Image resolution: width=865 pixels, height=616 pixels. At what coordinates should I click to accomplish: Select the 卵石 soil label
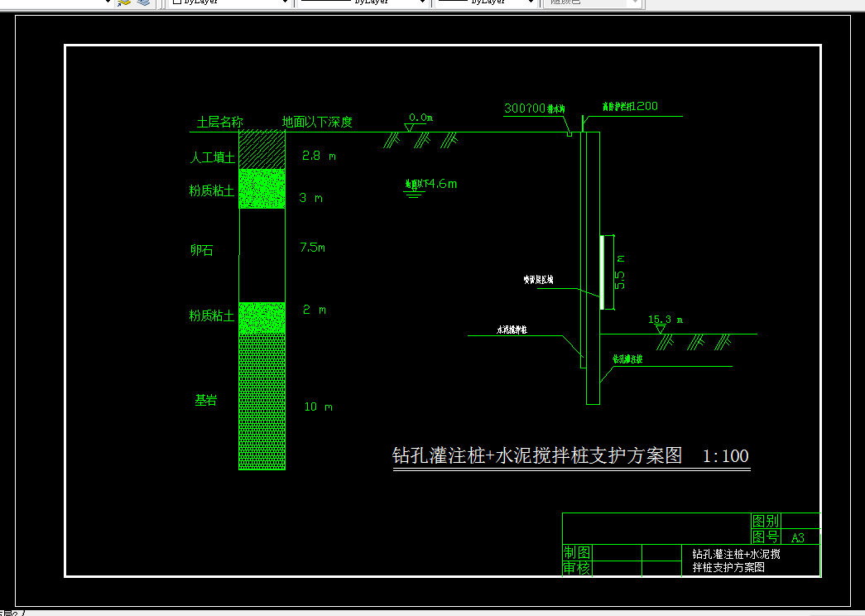(202, 251)
